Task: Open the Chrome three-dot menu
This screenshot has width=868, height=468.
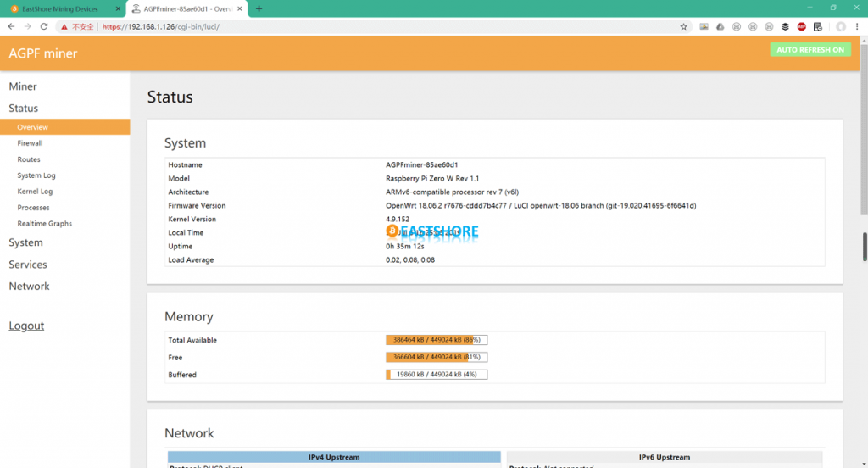Action: point(858,26)
